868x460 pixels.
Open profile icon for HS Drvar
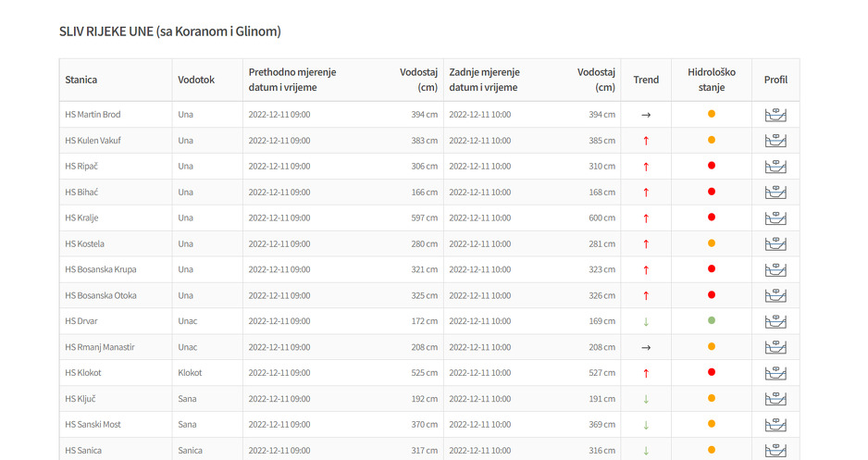(x=775, y=322)
